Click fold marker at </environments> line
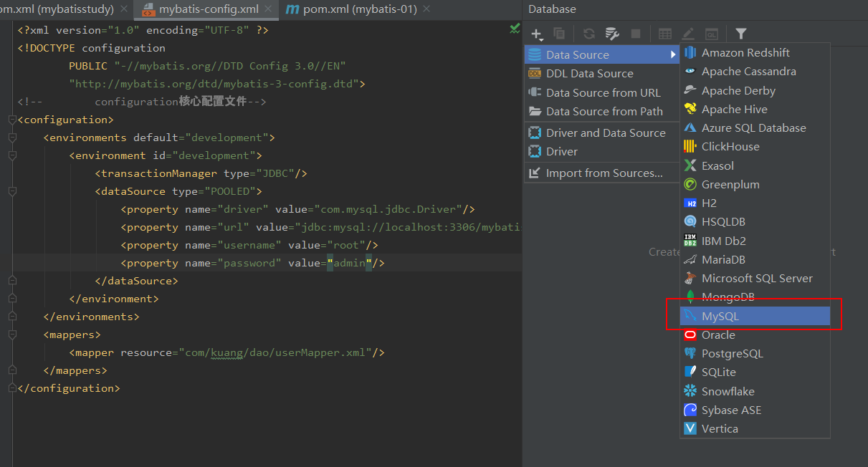The height and width of the screenshot is (467, 868). pos(12,317)
